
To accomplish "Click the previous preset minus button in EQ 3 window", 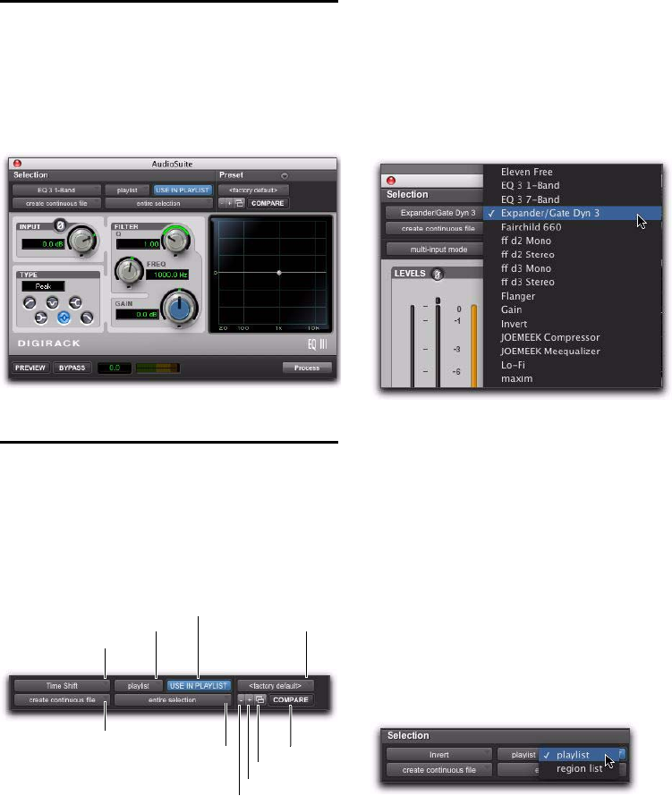I will click(222, 203).
